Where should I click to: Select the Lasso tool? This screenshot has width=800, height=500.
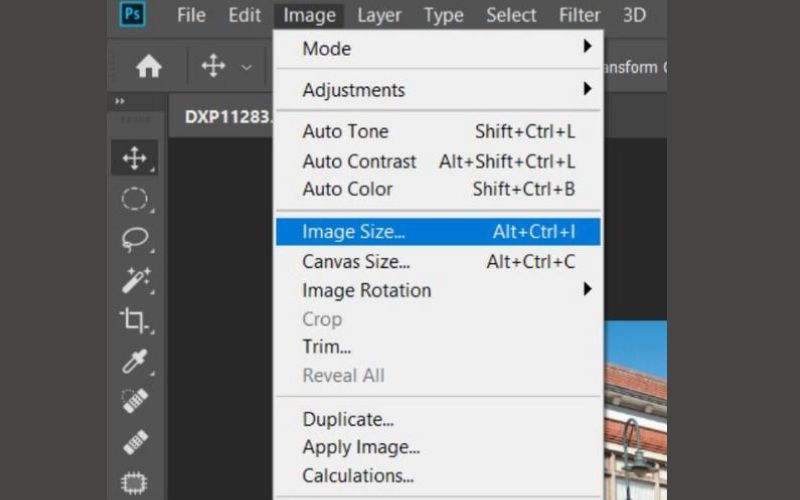[x=135, y=239]
